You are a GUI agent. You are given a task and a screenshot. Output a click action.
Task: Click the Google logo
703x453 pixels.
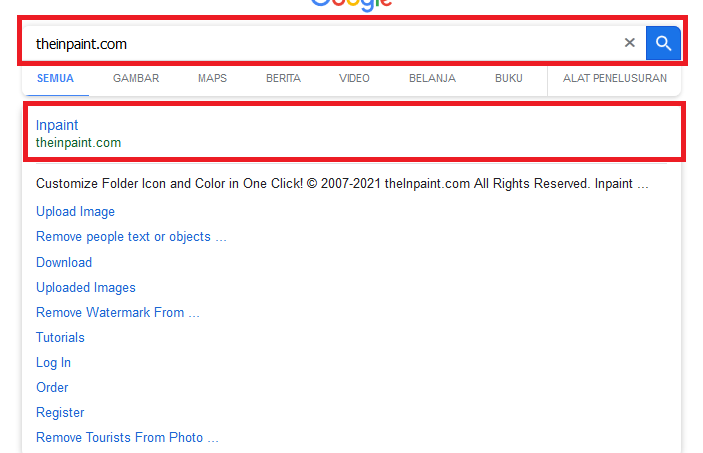pyautogui.click(x=351, y=5)
